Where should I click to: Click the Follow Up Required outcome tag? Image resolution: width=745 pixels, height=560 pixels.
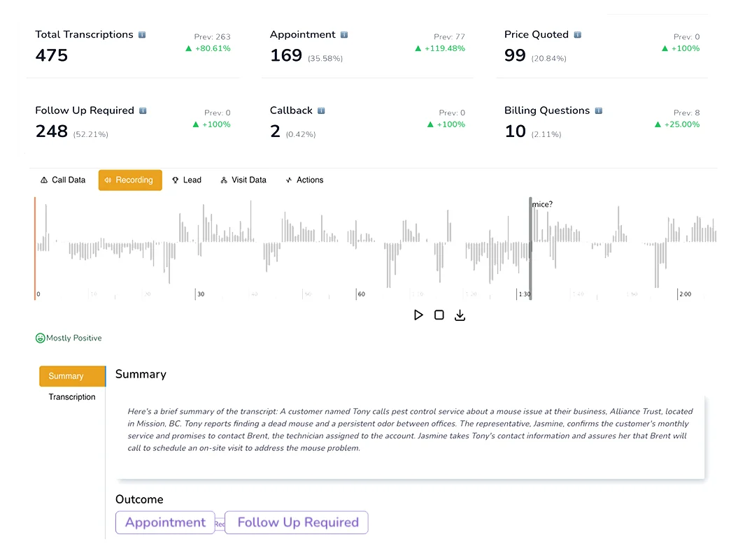[297, 522]
